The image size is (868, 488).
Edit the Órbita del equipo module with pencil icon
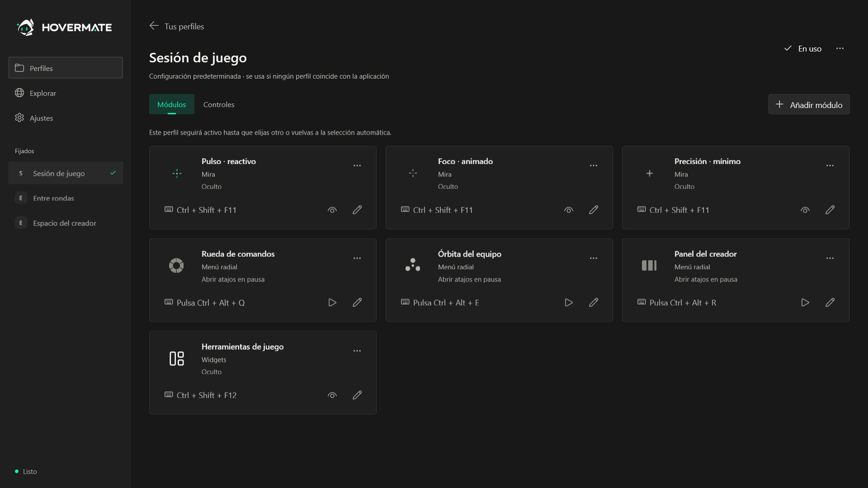tap(594, 303)
